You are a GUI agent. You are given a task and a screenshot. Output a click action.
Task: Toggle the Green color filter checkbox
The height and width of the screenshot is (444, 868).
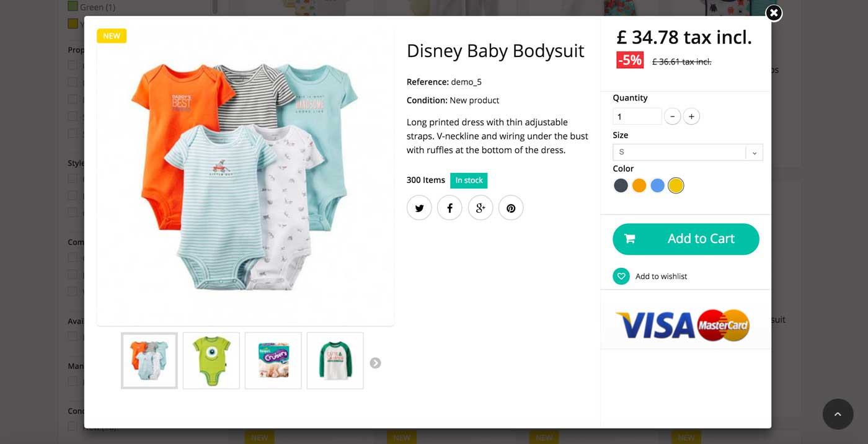tap(73, 7)
